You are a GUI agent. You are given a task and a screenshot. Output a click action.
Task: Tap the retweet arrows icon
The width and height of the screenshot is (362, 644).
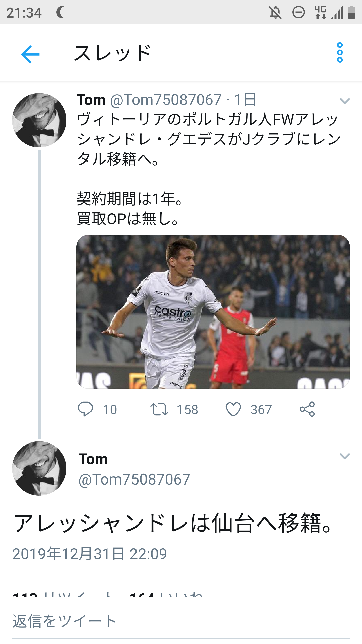pos(159,409)
